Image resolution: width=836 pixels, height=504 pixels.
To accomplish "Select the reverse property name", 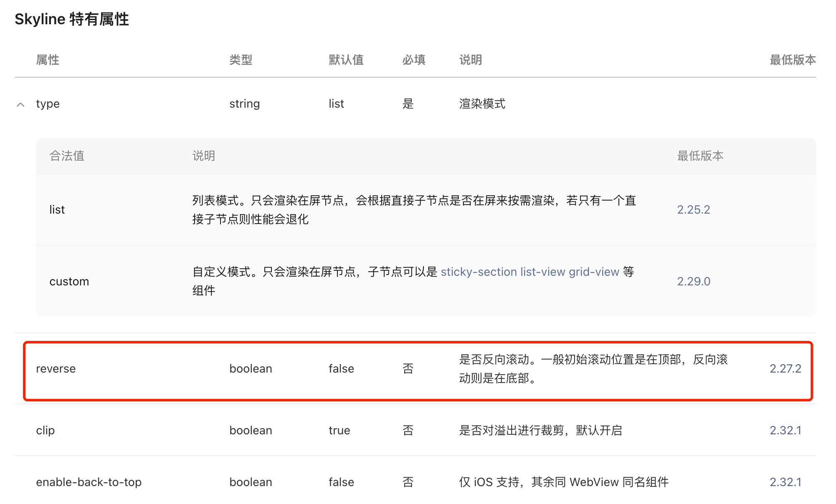I will 56,368.
